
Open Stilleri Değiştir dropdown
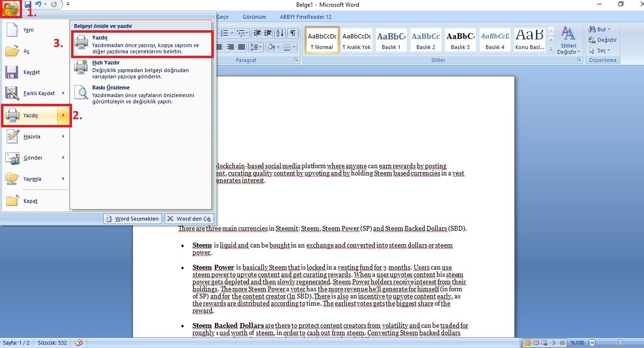pos(569,41)
